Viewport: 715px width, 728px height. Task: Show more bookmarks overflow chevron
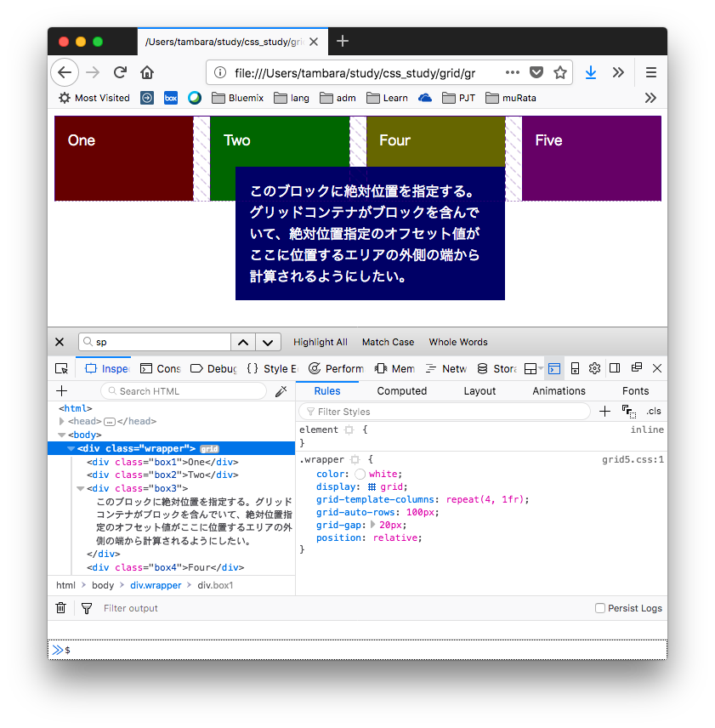(650, 98)
